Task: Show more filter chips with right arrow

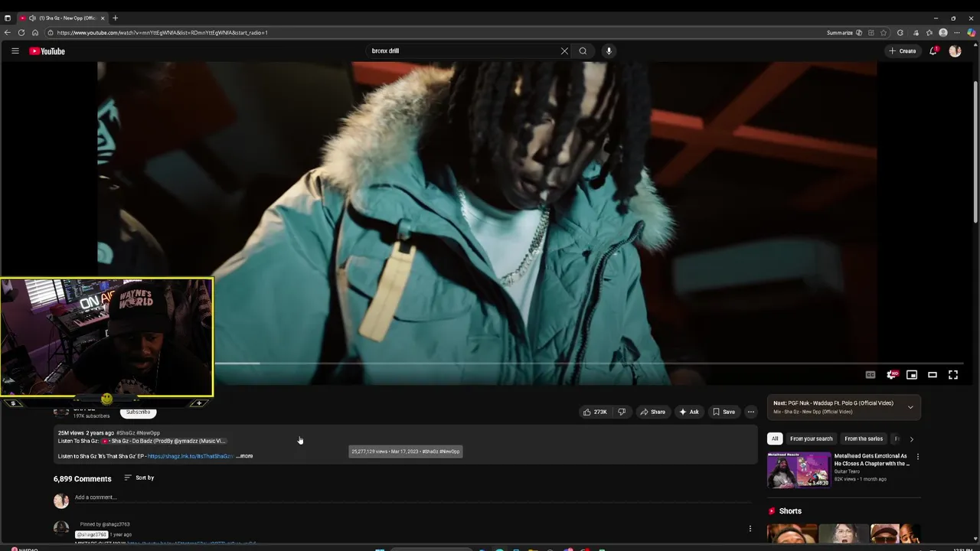Action: click(x=911, y=439)
